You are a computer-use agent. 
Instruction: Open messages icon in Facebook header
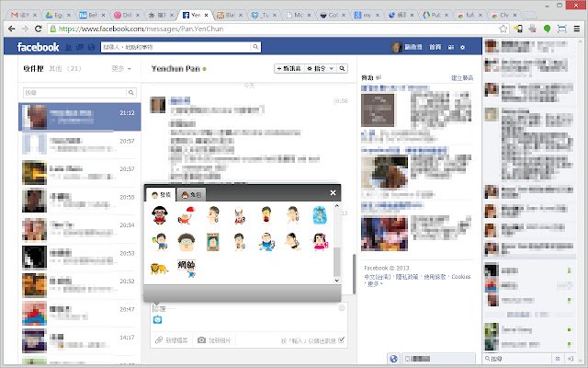(80, 47)
